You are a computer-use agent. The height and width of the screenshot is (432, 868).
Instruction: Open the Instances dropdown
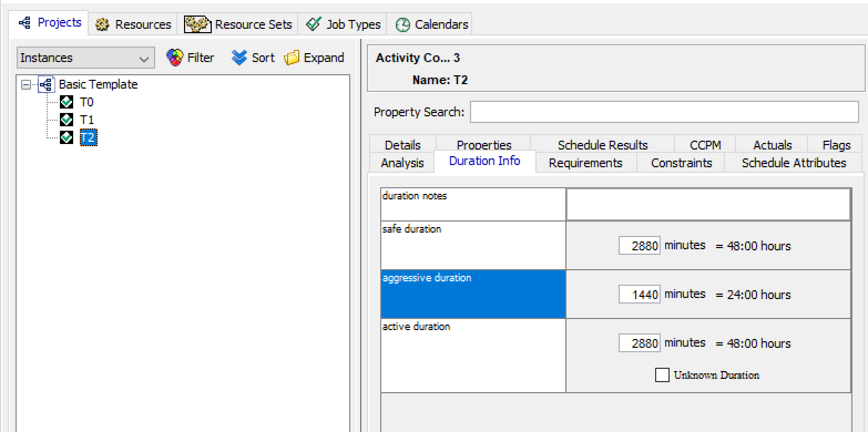86,58
